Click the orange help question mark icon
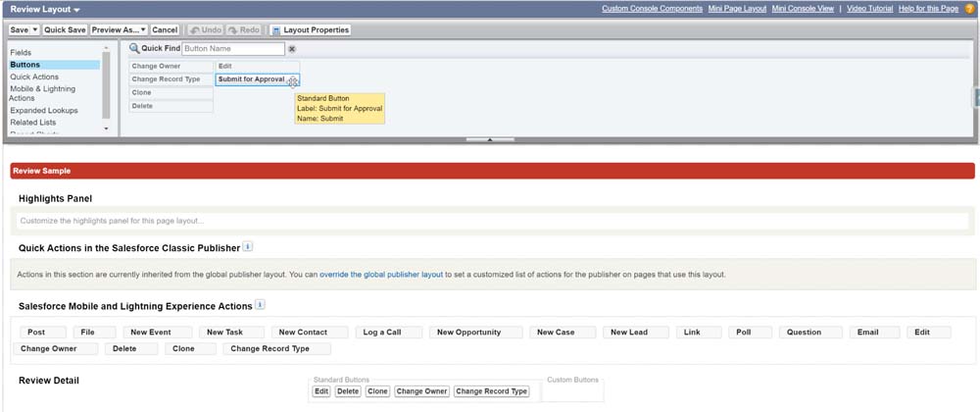This screenshot has height=412, width=980. pyautogui.click(x=970, y=9)
